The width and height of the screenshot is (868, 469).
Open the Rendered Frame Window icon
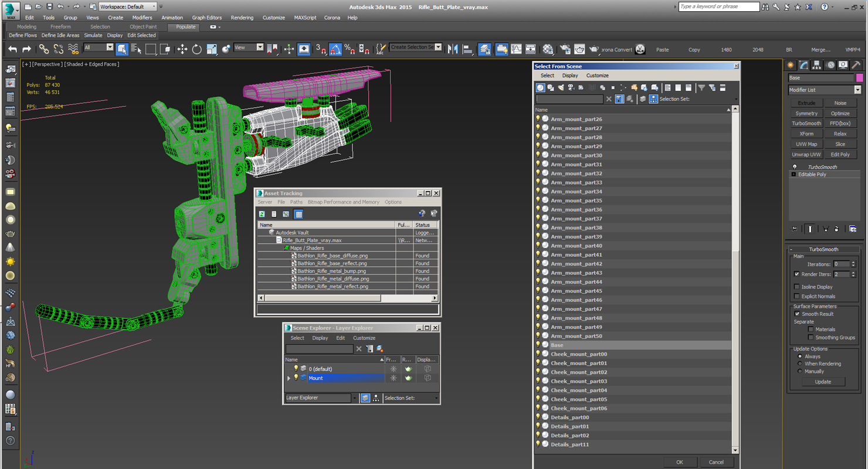(579, 49)
